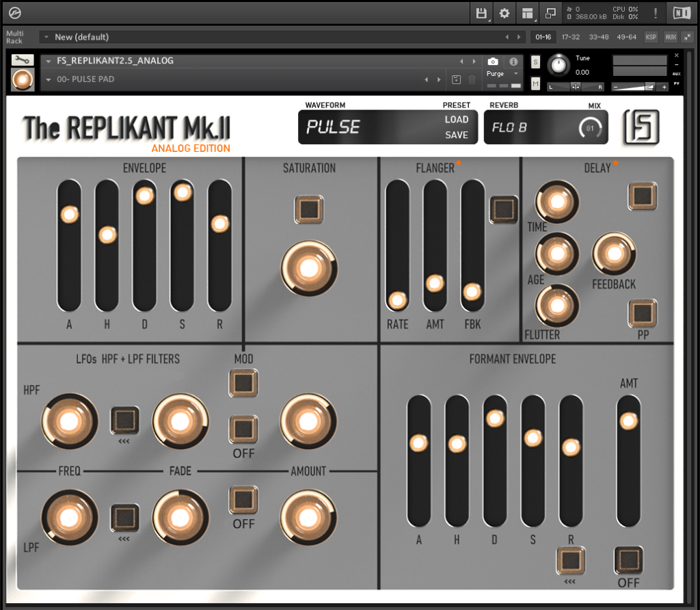
Task: Select next snapshot arrow beside PULSE PAD
Action: pos(439,79)
